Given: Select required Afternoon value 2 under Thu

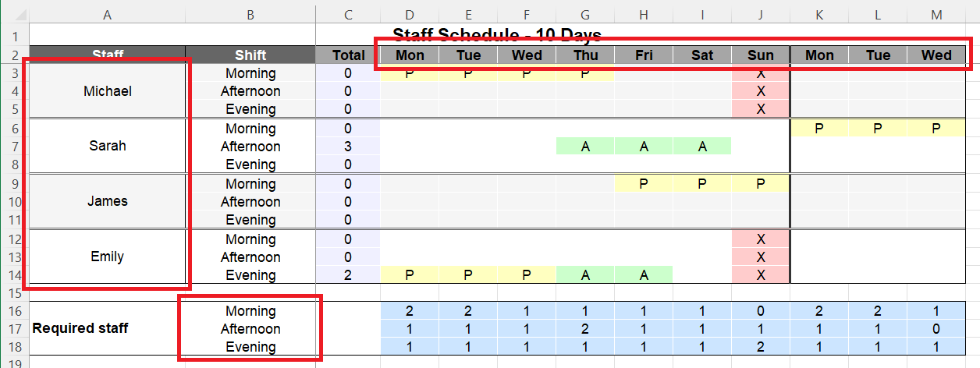Looking at the screenshot, I should [585, 329].
